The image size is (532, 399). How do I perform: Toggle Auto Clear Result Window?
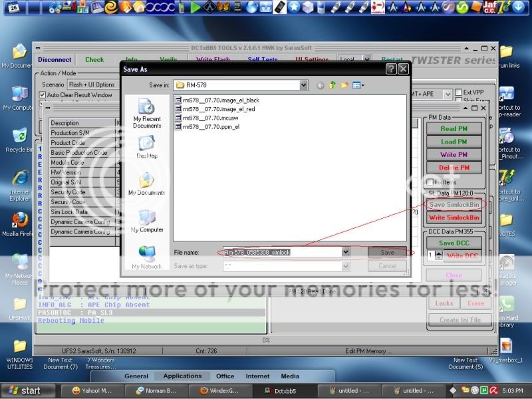tap(41, 94)
